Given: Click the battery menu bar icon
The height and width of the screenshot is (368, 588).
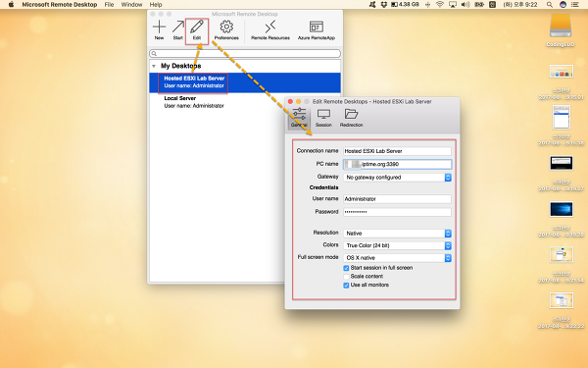Looking at the screenshot, I should 479,5.
